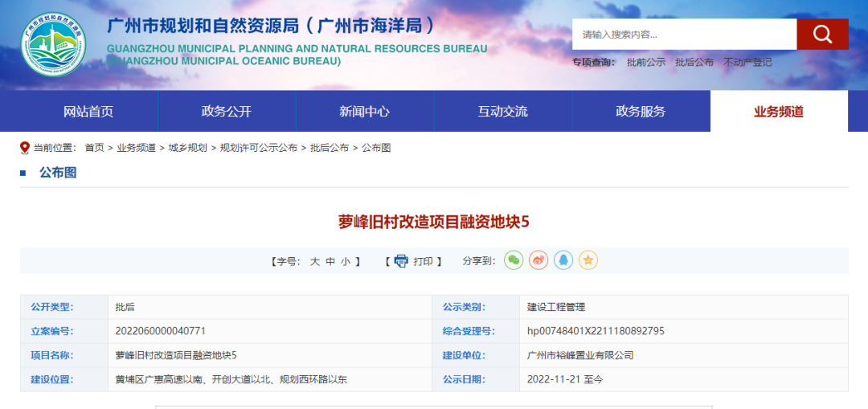
Task: Click the 建设单位 label
Action: coord(464,355)
